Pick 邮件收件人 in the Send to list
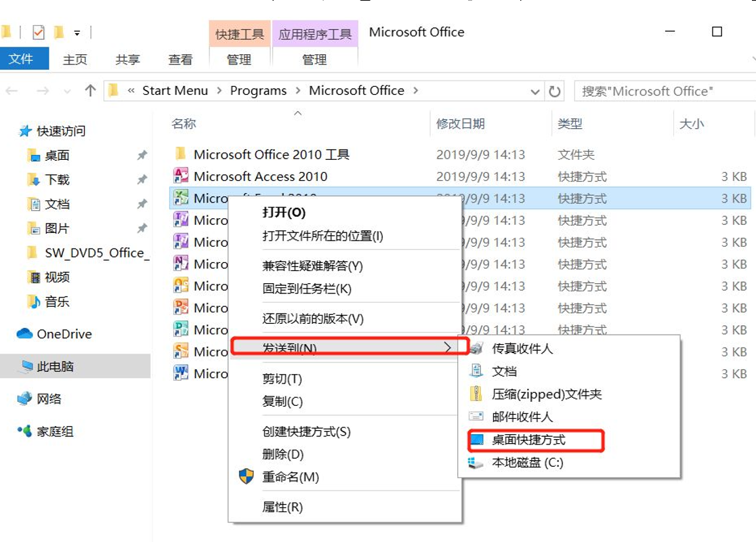 [x=522, y=417]
